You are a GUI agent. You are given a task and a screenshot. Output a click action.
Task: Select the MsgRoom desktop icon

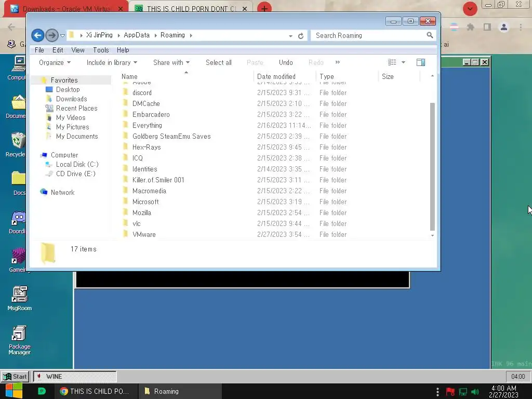pos(19,298)
